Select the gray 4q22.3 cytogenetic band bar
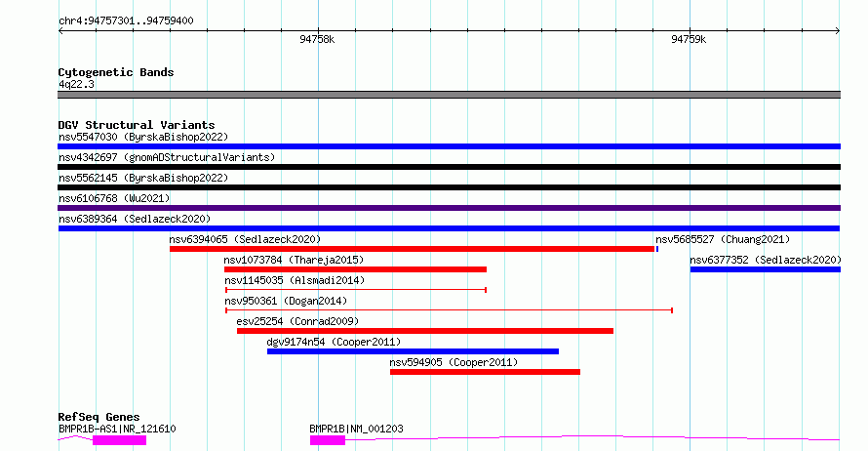This screenshot has width=868, height=451. click(x=449, y=95)
